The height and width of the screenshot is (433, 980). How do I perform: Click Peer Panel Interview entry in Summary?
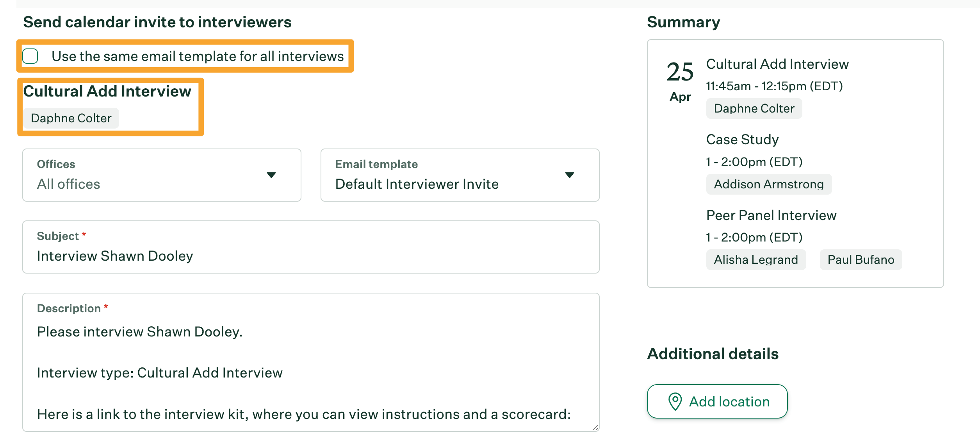(771, 215)
